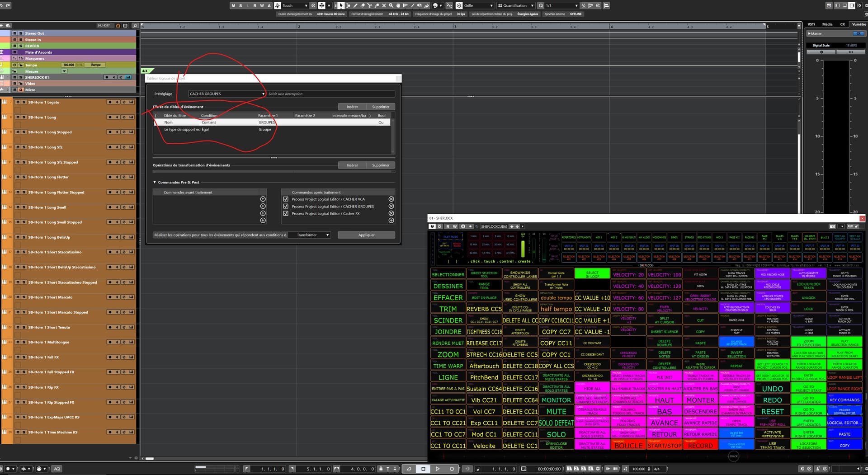Click MUTE pad in Sherlock panel
Screen dimensions: 868x475
[x=556, y=411]
